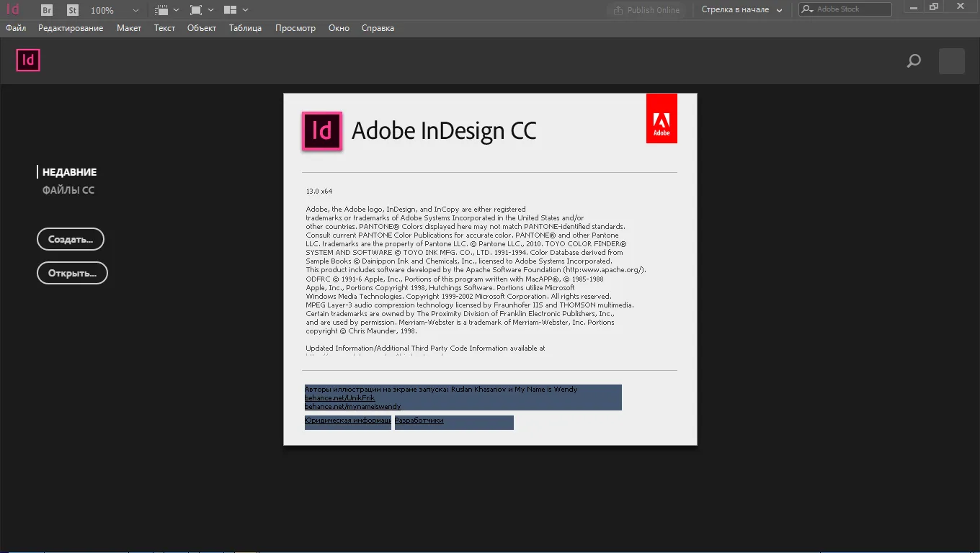Expand the Screen Mode dropdown arrow
This screenshot has height=553, width=980.
coord(211,10)
